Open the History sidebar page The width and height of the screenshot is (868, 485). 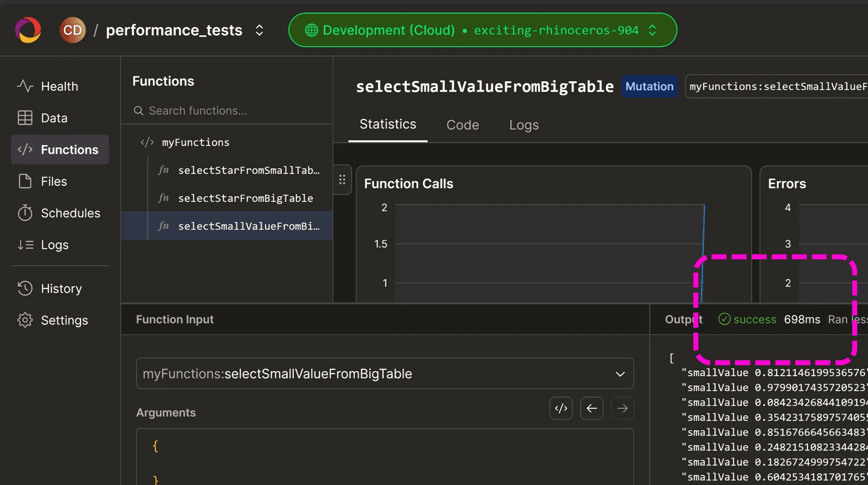pyautogui.click(x=61, y=289)
